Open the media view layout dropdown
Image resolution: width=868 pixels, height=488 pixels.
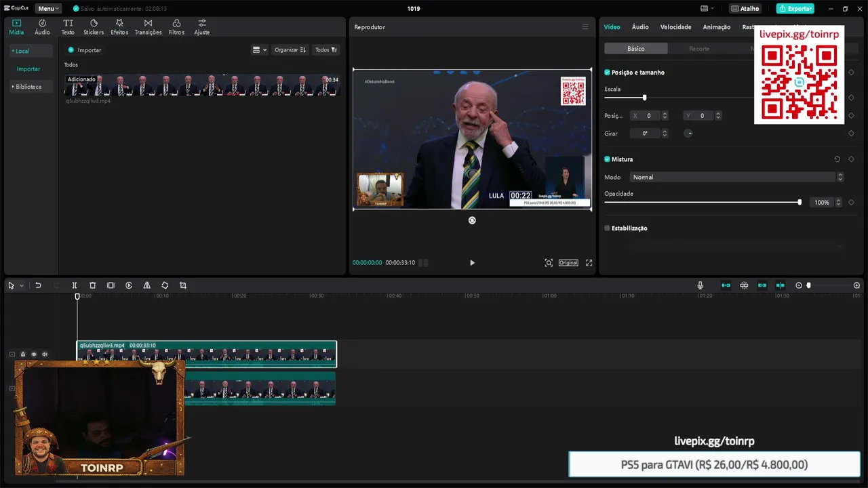tap(260, 50)
